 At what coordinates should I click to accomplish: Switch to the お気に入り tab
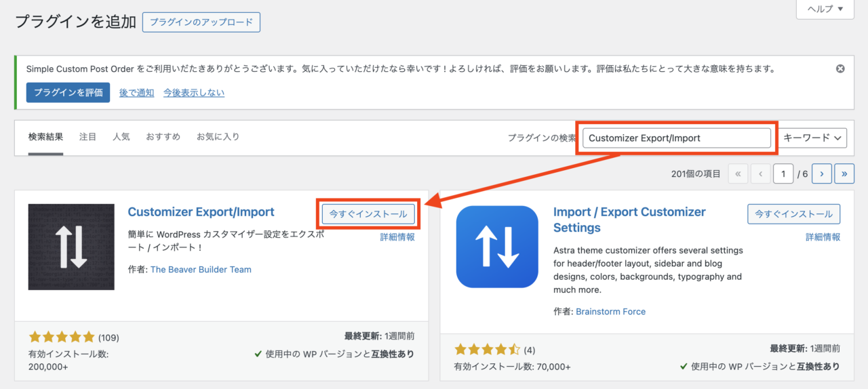[x=218, y=137]
